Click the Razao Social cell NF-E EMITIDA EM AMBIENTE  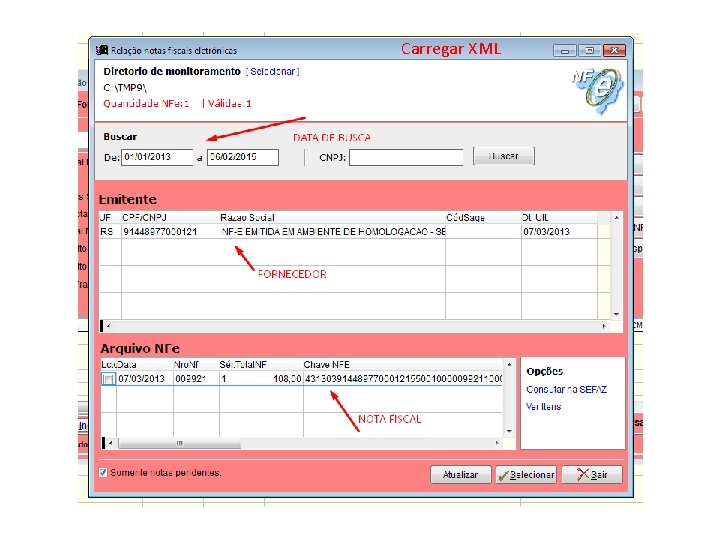click(332, 231)
